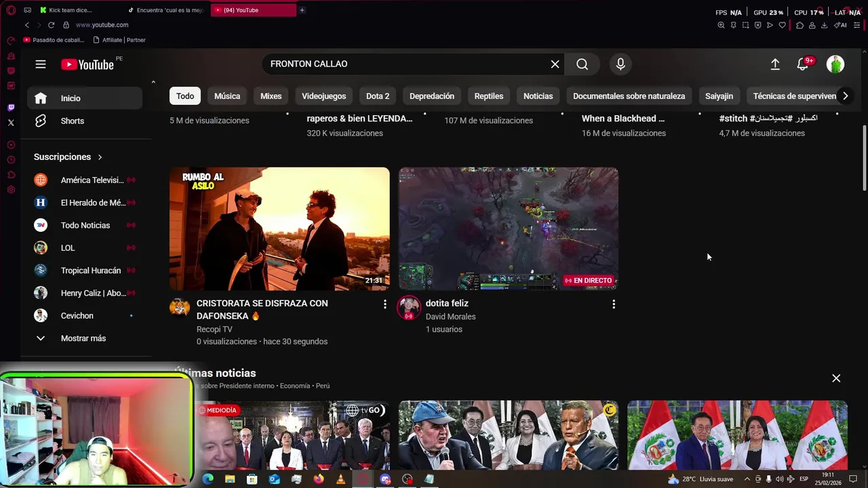Image resolution: width=868 pixels, height=488 pixels.
Task: Open more options for dotita feliz video
Action: point(614,304)
